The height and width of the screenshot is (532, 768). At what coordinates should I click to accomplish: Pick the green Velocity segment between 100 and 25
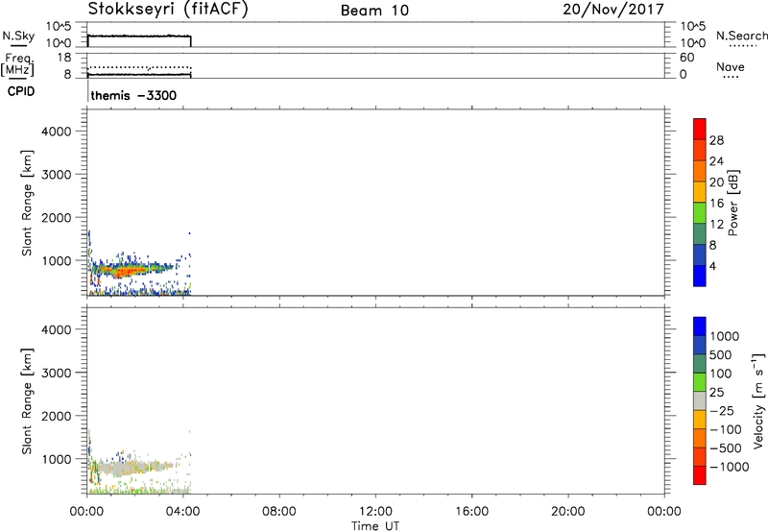700,382
